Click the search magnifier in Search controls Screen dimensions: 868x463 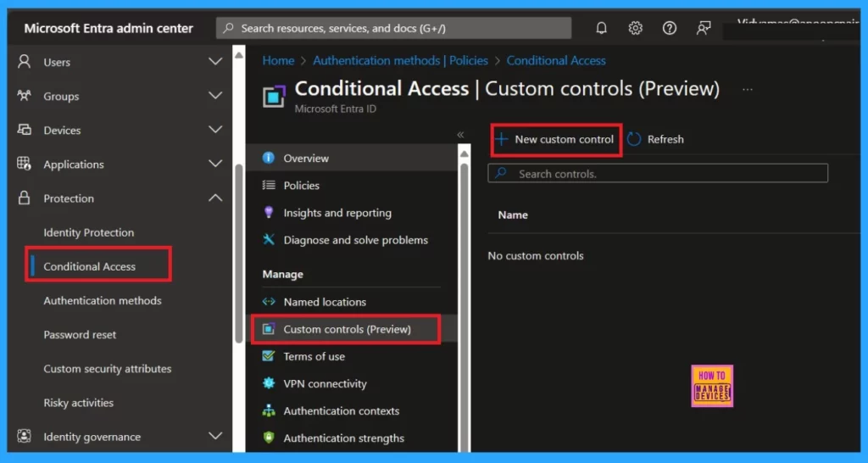coord(500,173)
